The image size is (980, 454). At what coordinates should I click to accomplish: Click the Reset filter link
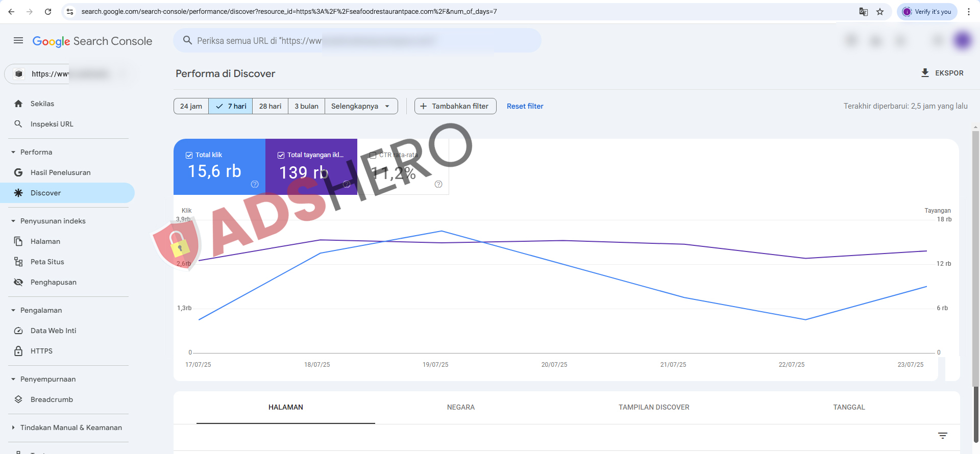pos(525,106)
